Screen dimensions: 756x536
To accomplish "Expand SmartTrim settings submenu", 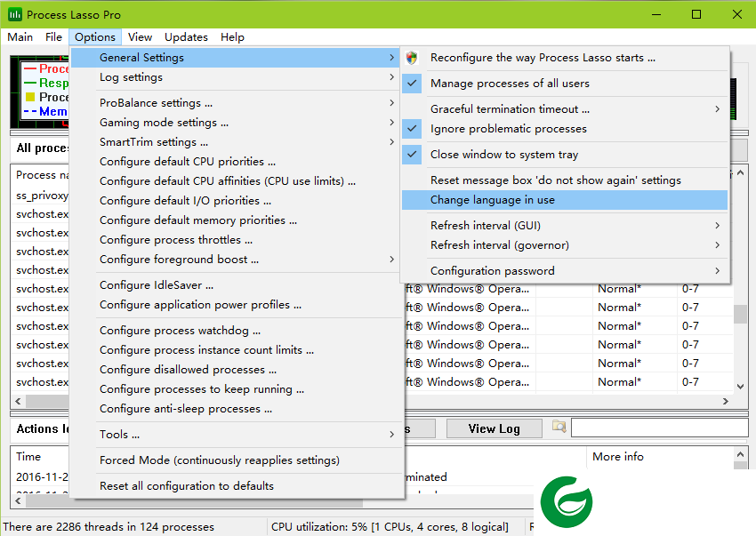I will tap(237, 142).
